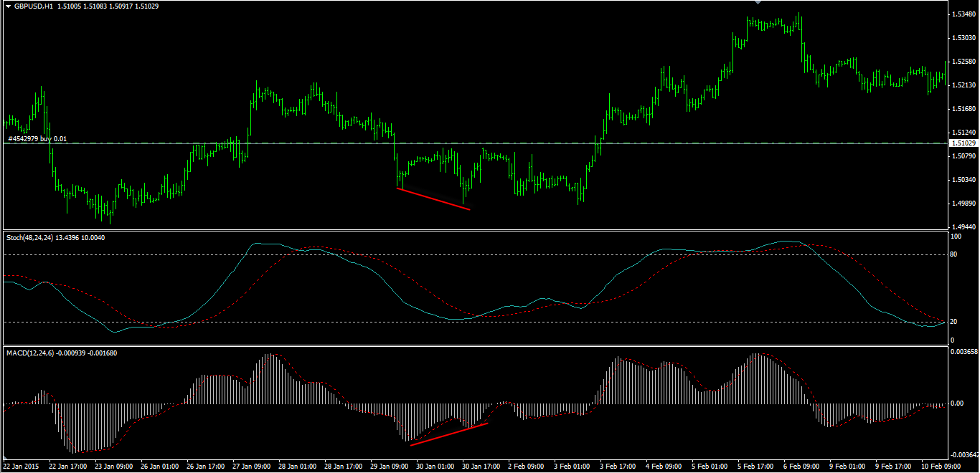This screenshot has width=980, height=473.
Task: Click the 80 level label on Stochastic scale
Action: coord(955,254)
